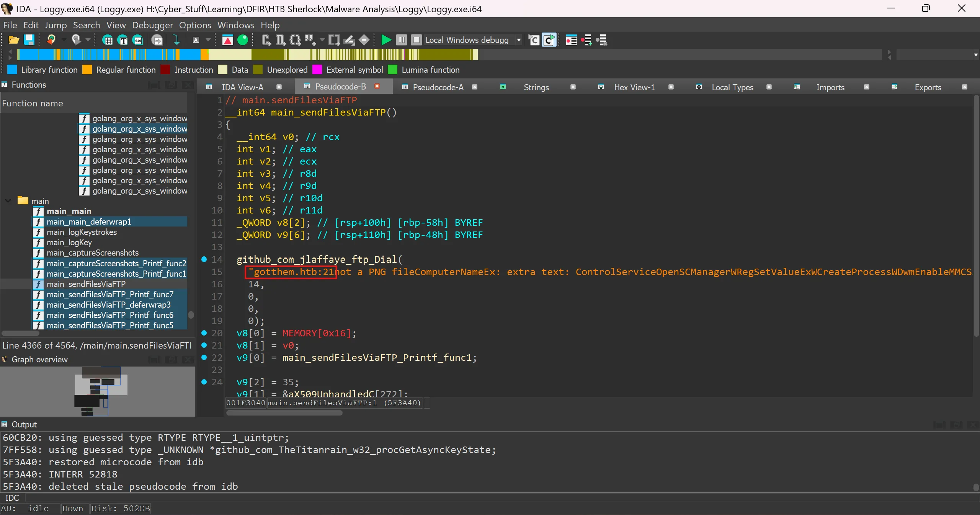Click the stop process toolbar icon
The image size is (980, 515).
[416, 40]
